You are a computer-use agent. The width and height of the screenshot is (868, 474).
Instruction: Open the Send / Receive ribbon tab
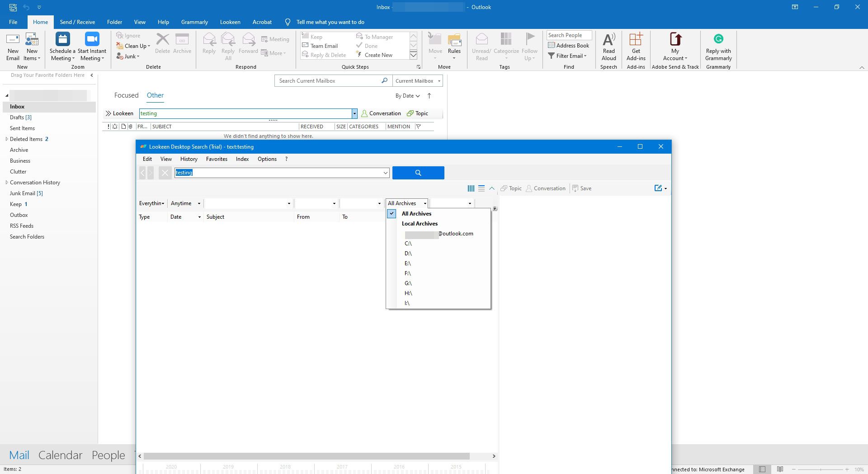pos(77,22)
